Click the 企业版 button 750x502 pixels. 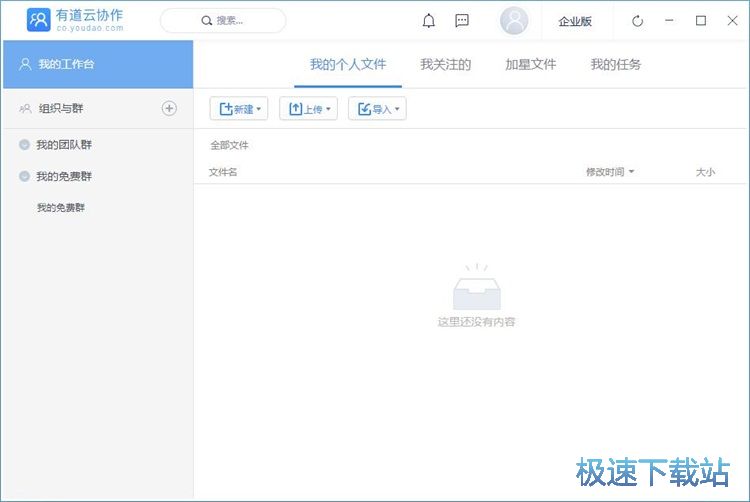tap(575, 21)
